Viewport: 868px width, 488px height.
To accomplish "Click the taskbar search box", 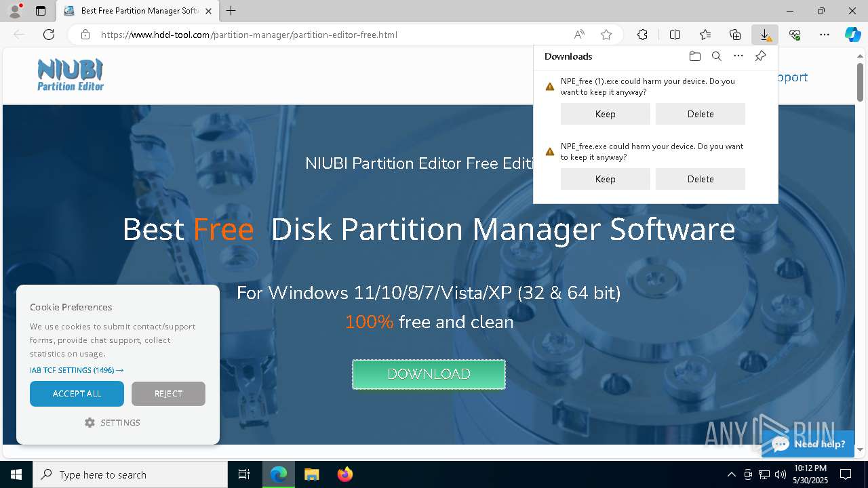I will pyautogui.click(x=130, y=474).
